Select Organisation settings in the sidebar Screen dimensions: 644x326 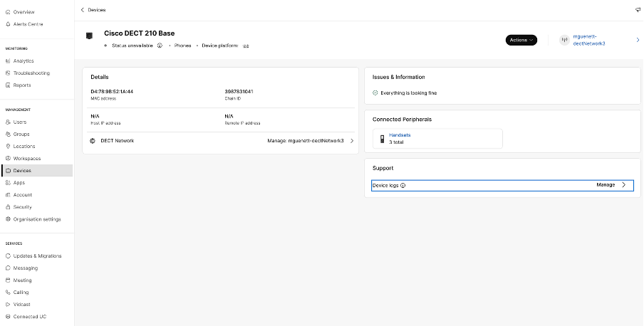(37, 219)
